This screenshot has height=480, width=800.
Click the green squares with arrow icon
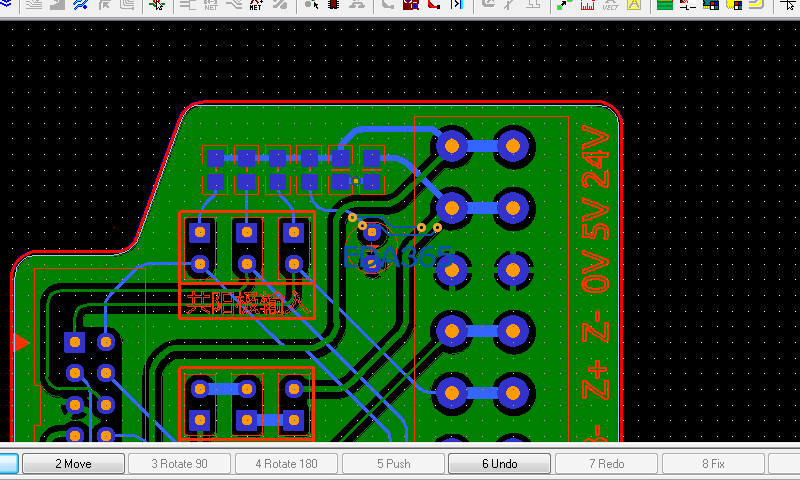(564, 5)
